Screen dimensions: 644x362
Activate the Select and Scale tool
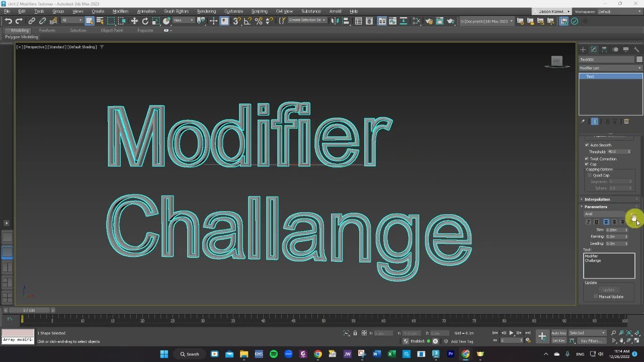pyautogui.click(x=156, y=21)
